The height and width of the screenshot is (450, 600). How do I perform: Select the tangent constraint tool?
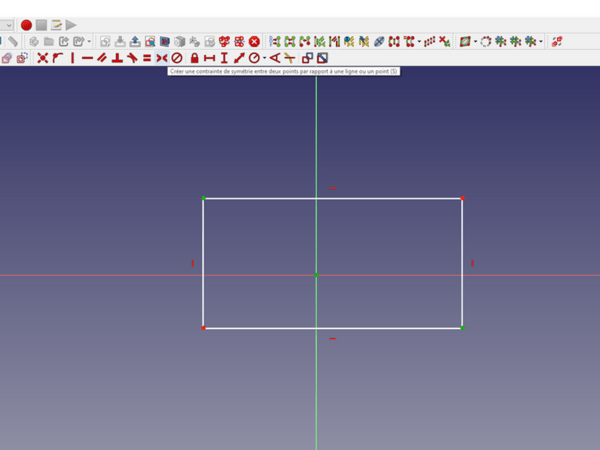tap(132, 59)
